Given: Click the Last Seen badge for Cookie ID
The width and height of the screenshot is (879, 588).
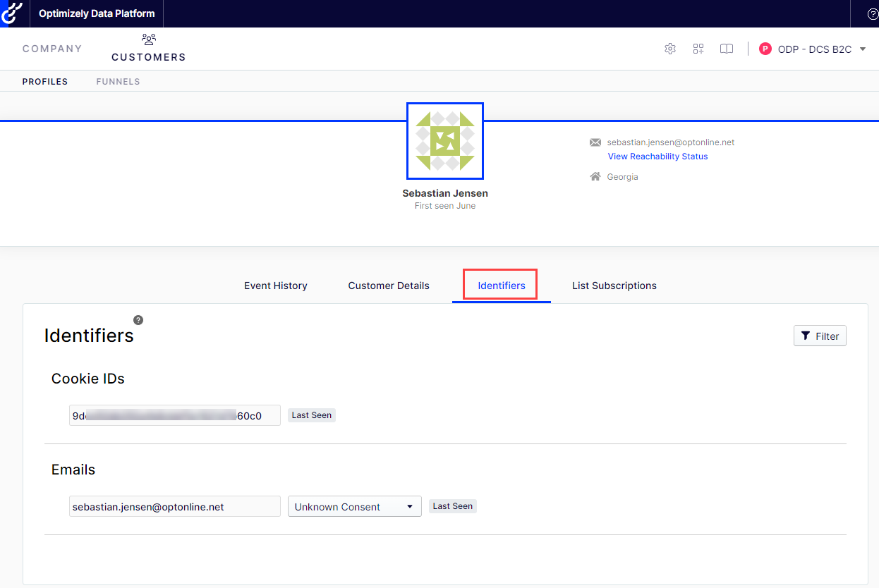Looking at the screenshot, I should coord(312,415).
